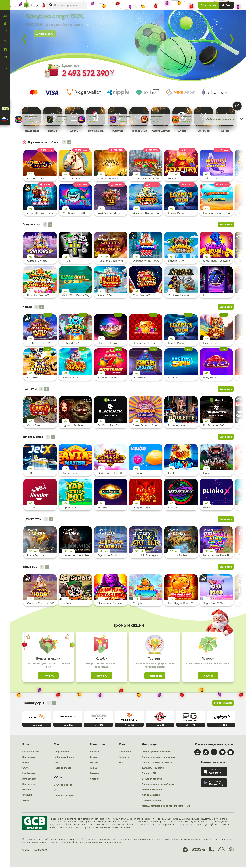Open the live chat support bubble
This screenshot has height=868, width=246.
coord(237,106)
